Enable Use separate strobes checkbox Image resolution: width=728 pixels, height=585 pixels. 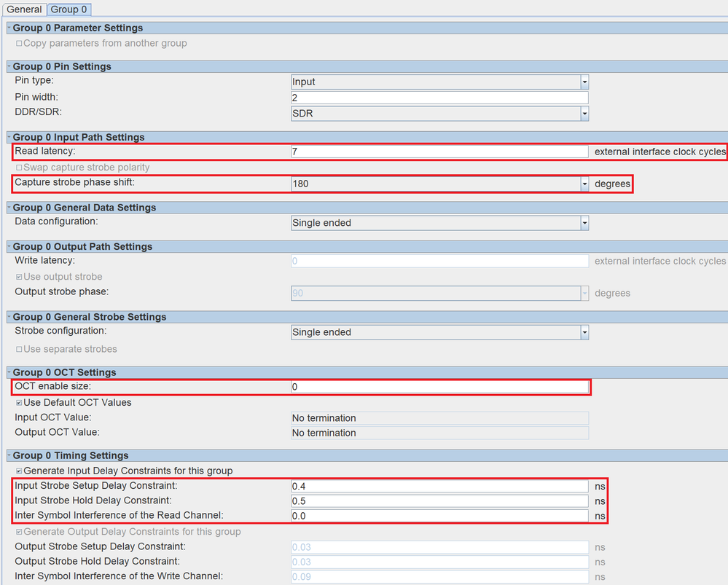click(x=19, y=350)
